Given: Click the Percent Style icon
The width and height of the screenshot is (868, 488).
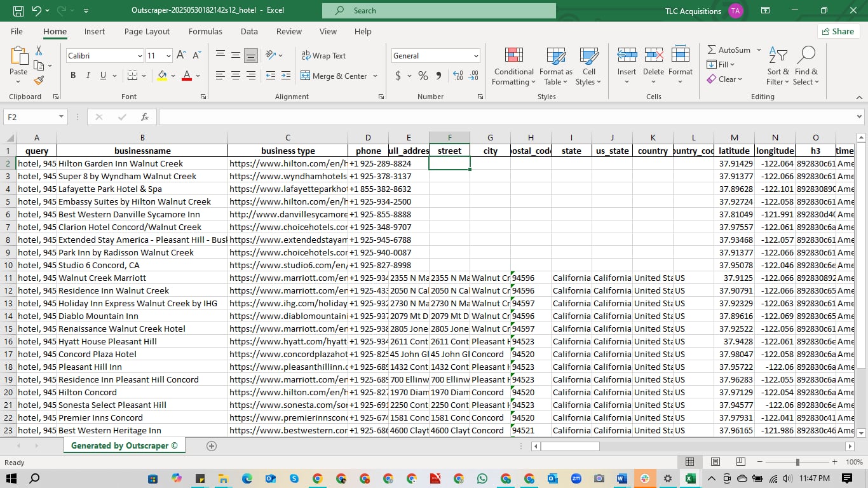Looking at the screenshot, I should (x=423, y=76).
